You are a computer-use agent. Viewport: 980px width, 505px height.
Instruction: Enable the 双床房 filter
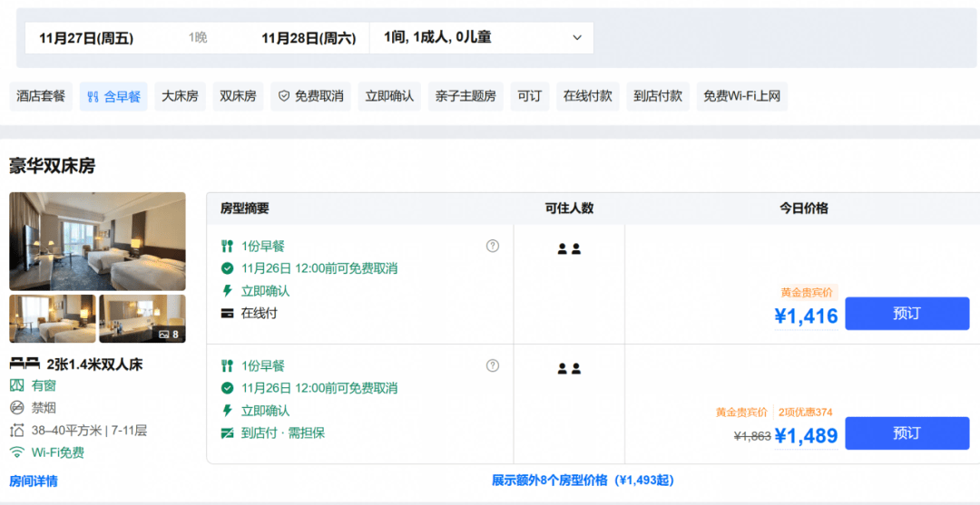(238, 97)
